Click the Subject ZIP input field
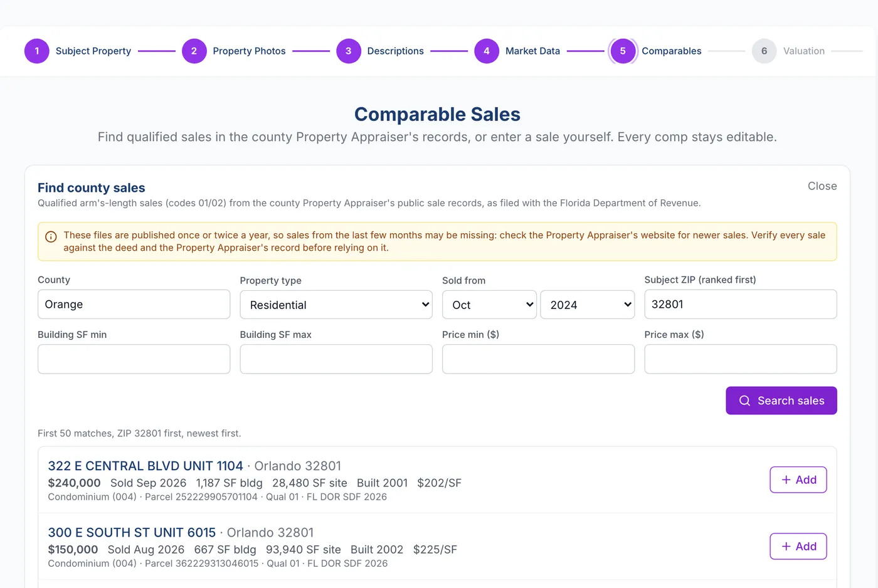 pos(740,304)
